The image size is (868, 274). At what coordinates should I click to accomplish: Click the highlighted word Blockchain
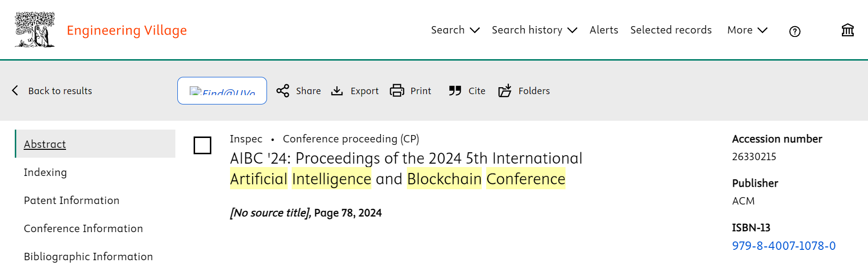(x=444, y=179)
